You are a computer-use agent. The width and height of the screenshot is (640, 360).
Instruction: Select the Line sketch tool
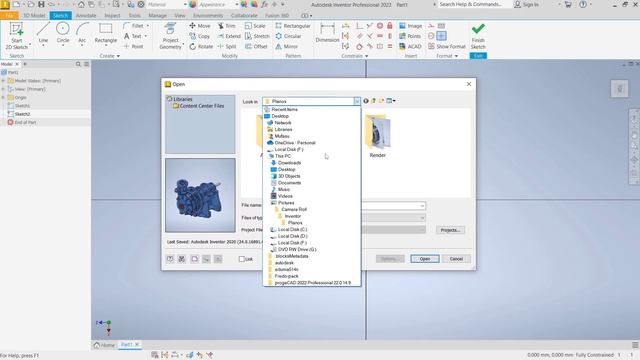tap(43, 33)
